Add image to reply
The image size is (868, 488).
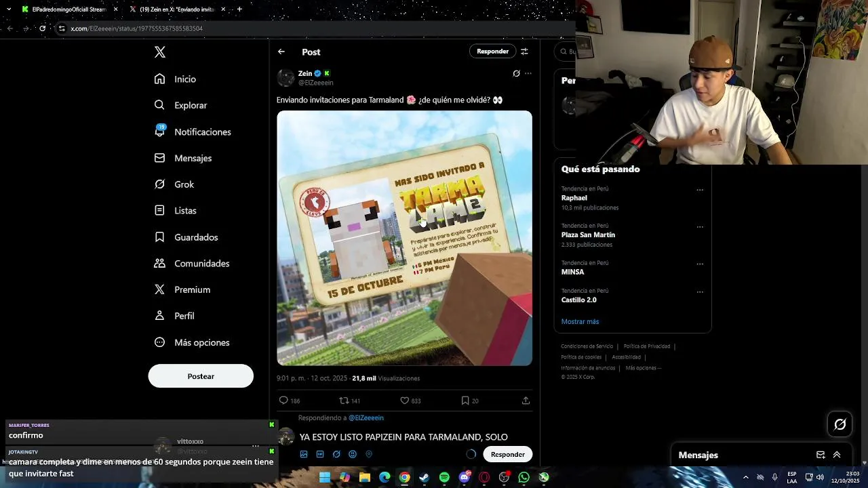(x=304, y=454)
